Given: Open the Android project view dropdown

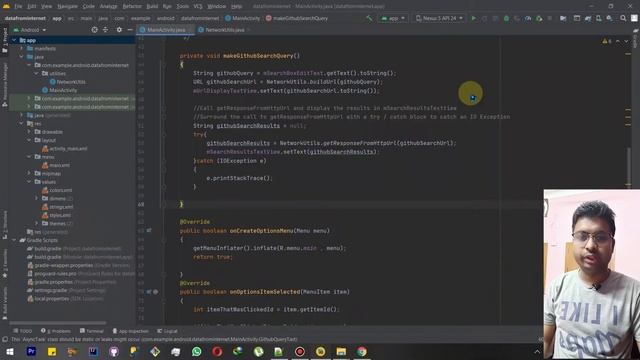Looking at the screenshot, I should point(30,30).
